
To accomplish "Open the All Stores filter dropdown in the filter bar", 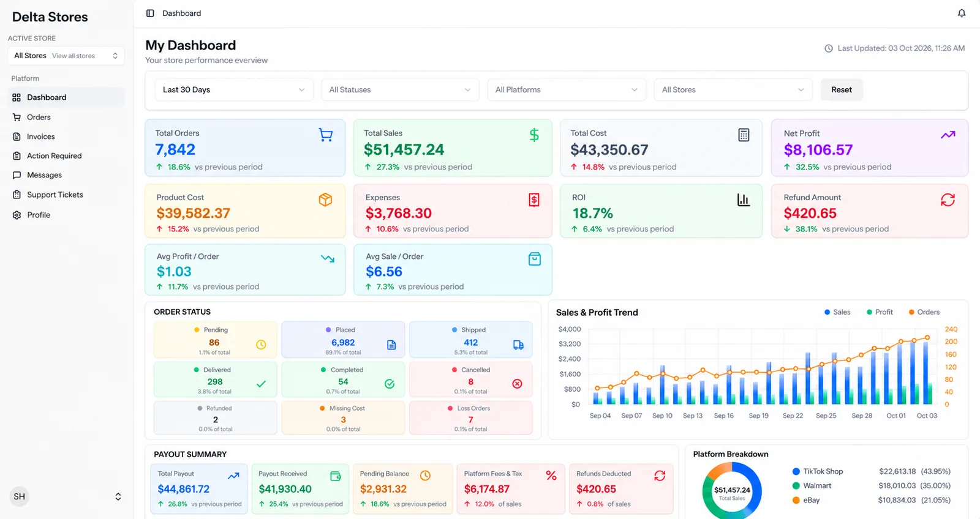I will (733, 90).
